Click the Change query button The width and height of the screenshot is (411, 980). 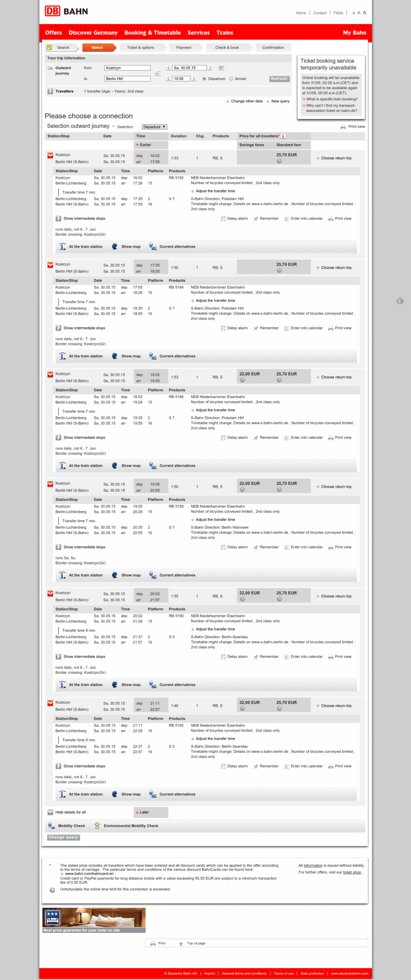tap(64, 837)
